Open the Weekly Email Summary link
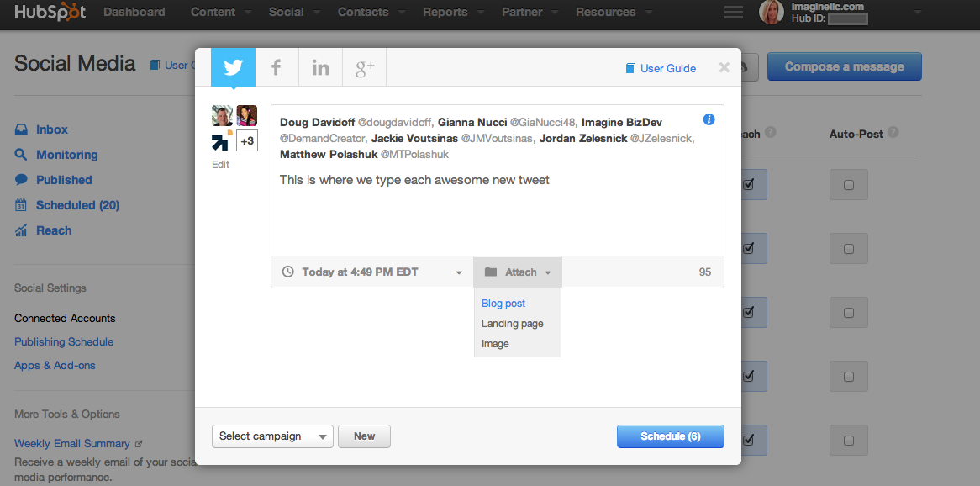 click(72, 443)
